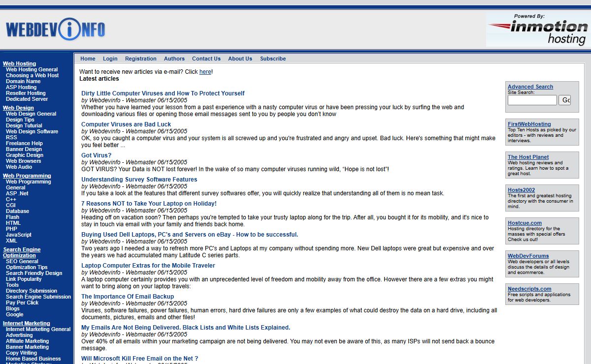591x364 pixels.
Task: Open the CGI category
Action: (x=11, y=206)
